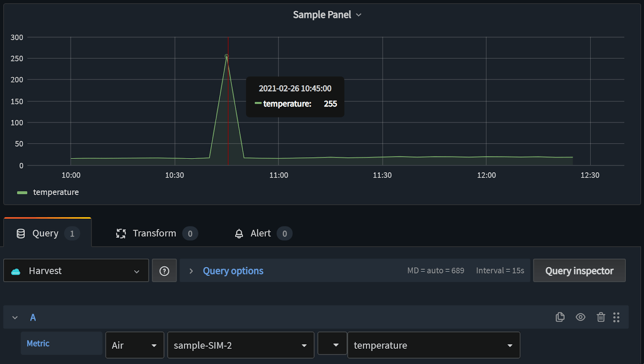
Task: Toggle temperature series in the legend
Action: (56, 193)
